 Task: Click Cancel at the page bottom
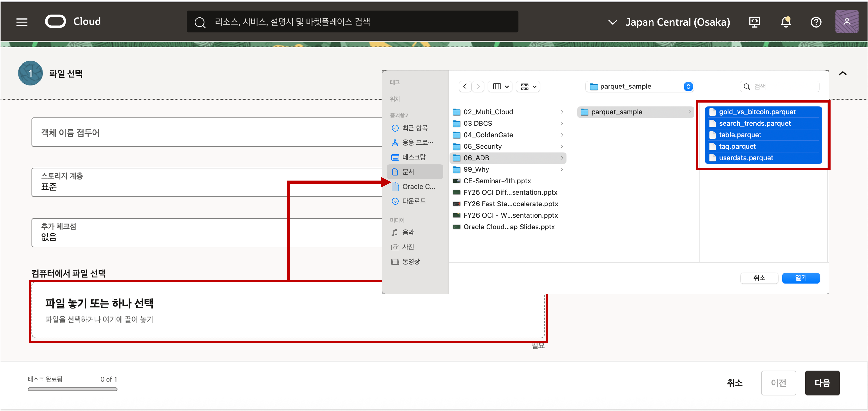click(735, 383)
